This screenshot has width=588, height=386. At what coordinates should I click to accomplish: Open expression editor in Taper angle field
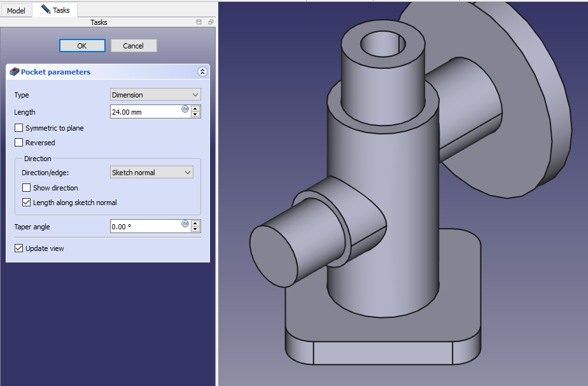(185, 224)
